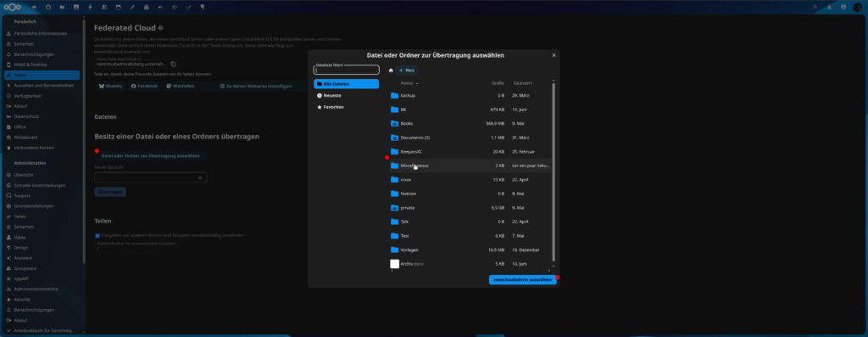This screenshot has width=868, height=337.
Task: Open the Files app icon in top bar
Action: 62,7
